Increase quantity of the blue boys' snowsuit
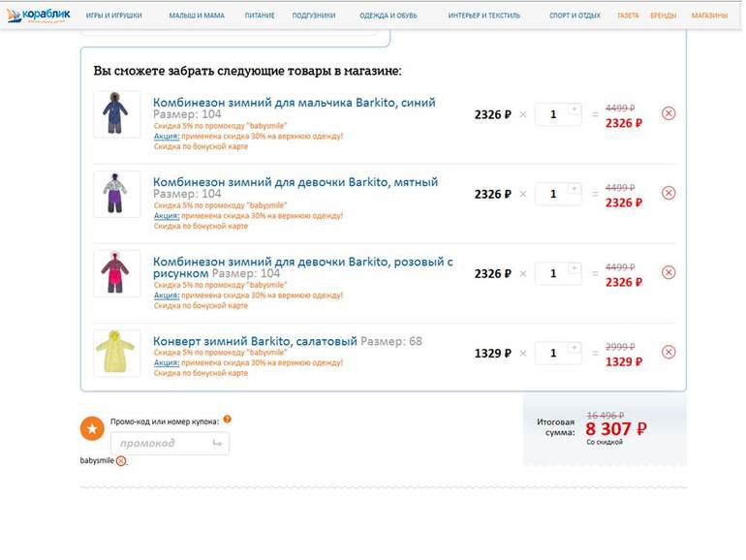This screenshot has height=560, width=746. tap(574, 109)
